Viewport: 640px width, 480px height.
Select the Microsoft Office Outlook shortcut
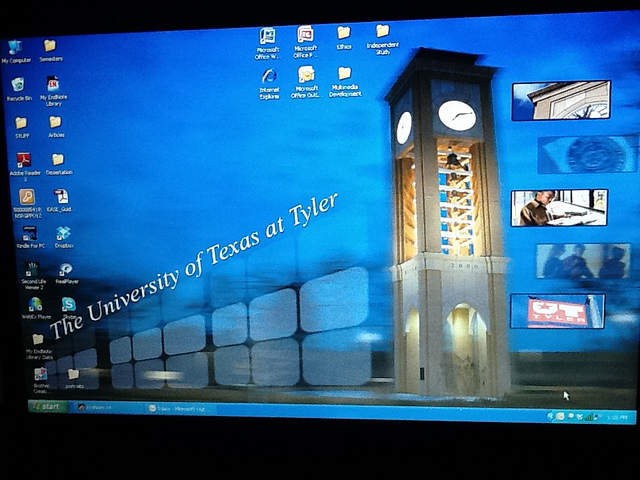(306, 82)
